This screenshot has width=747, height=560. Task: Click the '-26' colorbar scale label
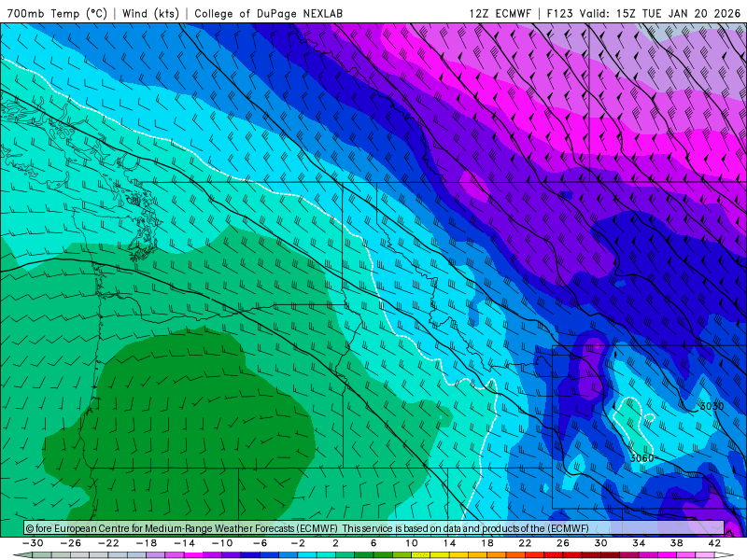[71, 543]
